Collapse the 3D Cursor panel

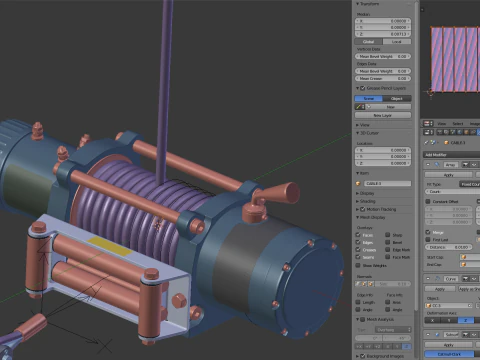click(x=358, y=133)
